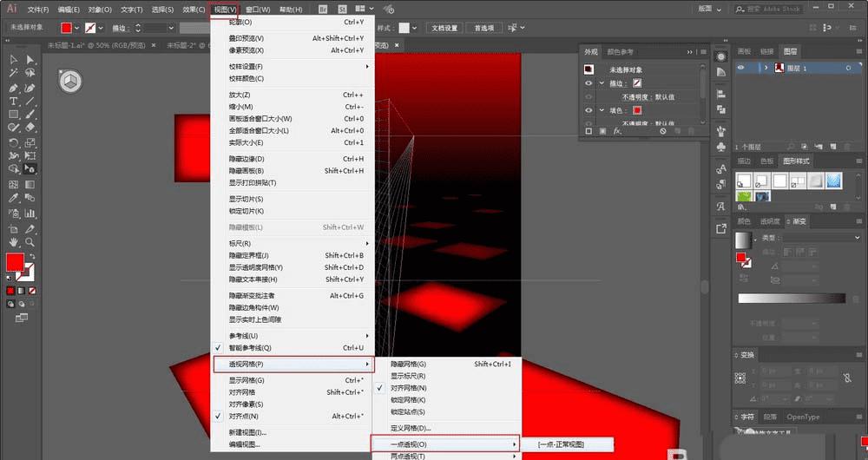
Task: Select the Line Segment tool
Action: (x=30, y=102)
